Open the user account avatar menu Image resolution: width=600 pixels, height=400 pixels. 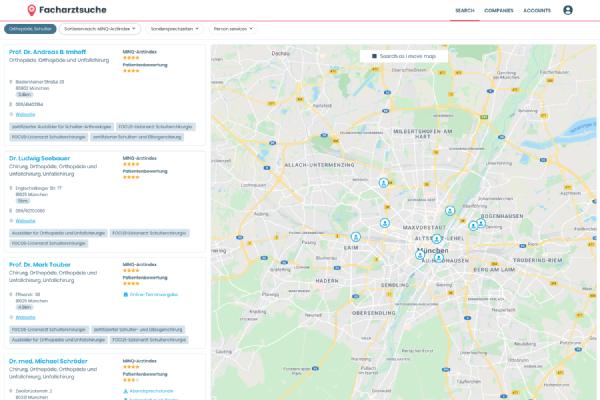568,10
